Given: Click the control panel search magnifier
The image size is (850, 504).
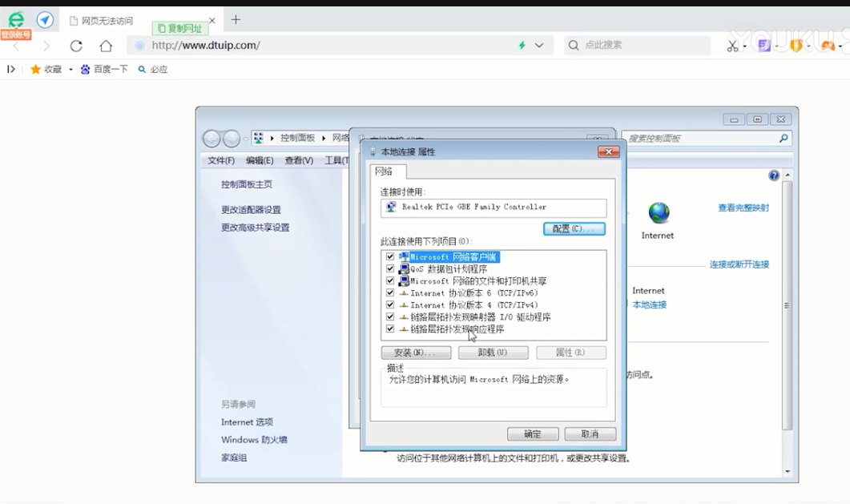Looking at the screenshot, I should click(x=784, y=138).
